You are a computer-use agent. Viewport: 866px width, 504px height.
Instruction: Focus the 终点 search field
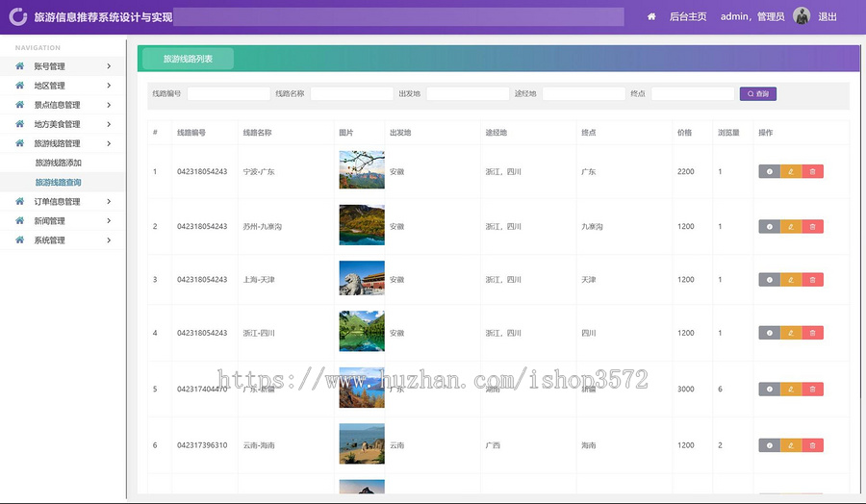point(693,94)
